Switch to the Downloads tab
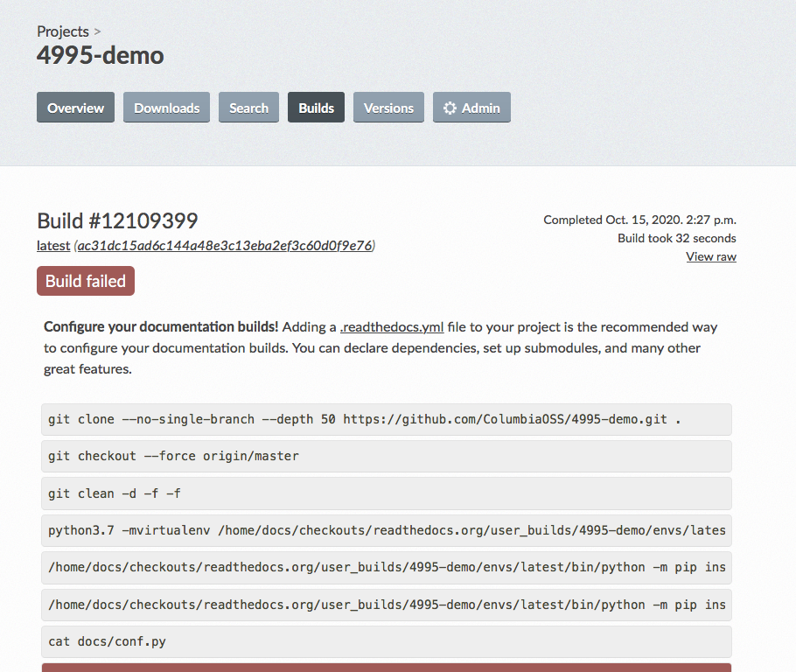This screenshot has height=672, width=796. point(166,107)
